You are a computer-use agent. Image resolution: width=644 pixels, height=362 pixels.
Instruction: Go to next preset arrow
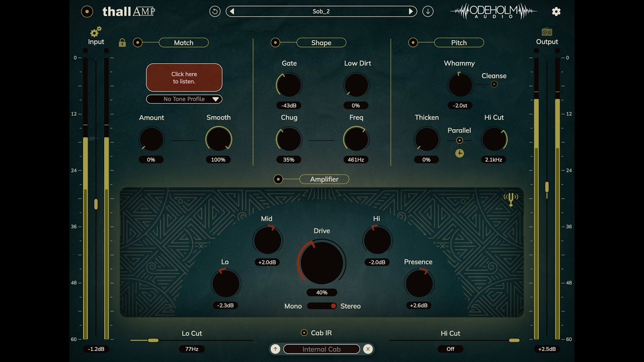(411, 11)
